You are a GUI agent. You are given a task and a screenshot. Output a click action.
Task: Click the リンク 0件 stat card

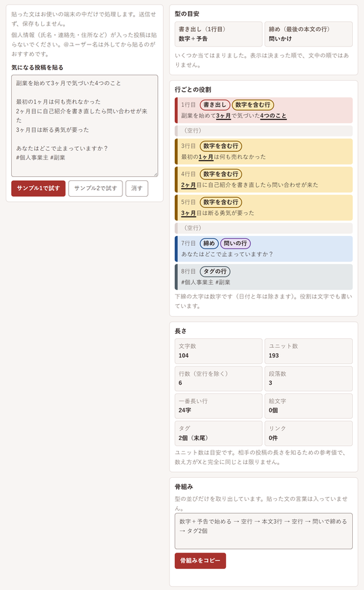click(x=308, y=433)
